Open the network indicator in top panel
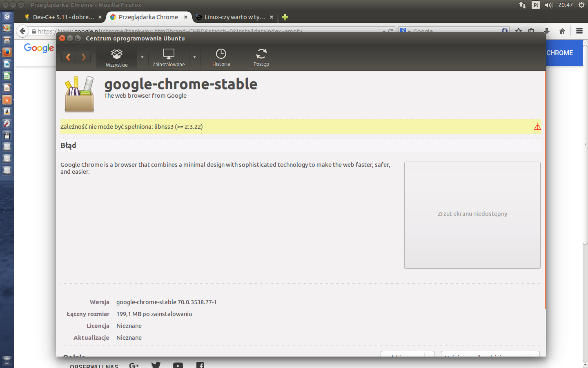The image size is (588, 368). click(523, 5)
